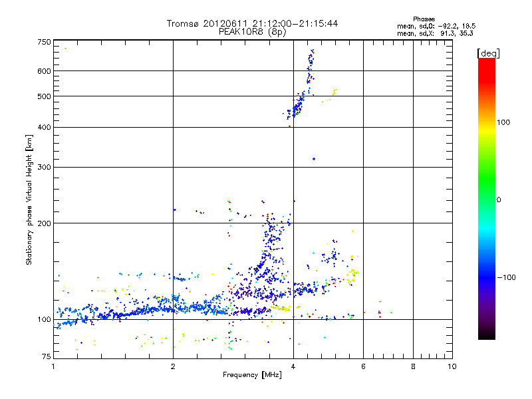Click the color bar phase scale

[x=487, y=198]
